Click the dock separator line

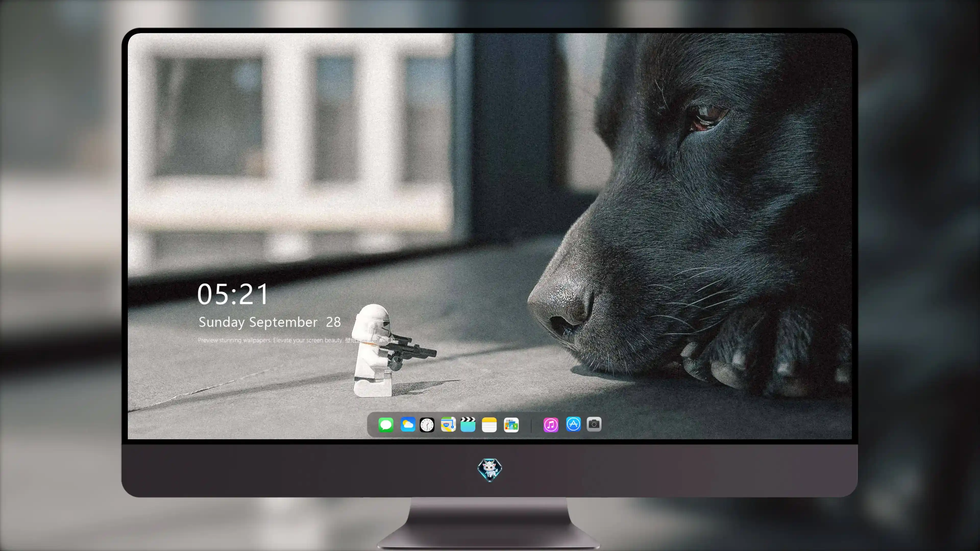point(531,425)
